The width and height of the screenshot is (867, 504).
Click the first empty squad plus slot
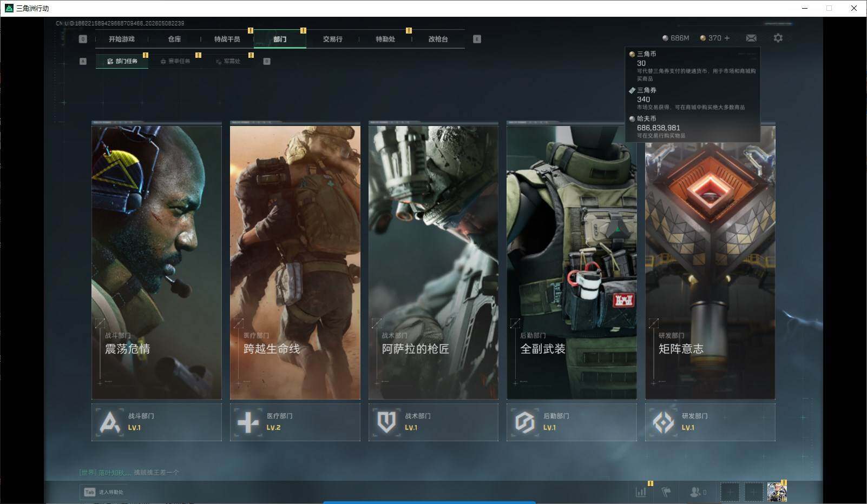[730, 492]
